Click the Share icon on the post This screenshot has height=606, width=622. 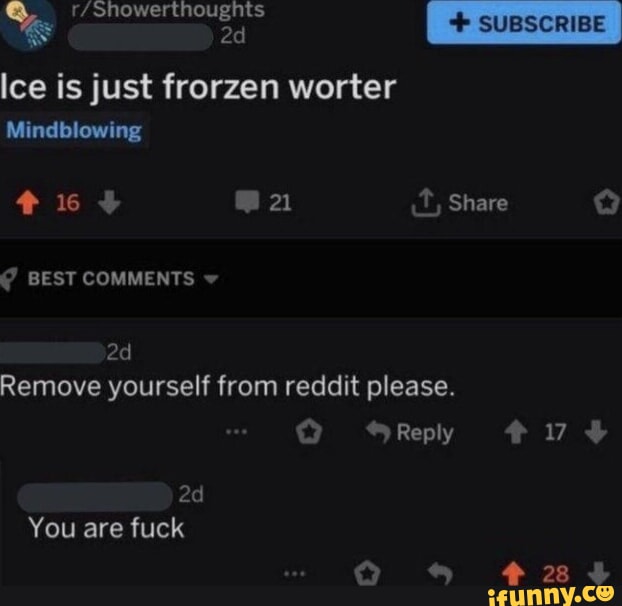click(426, 202)
